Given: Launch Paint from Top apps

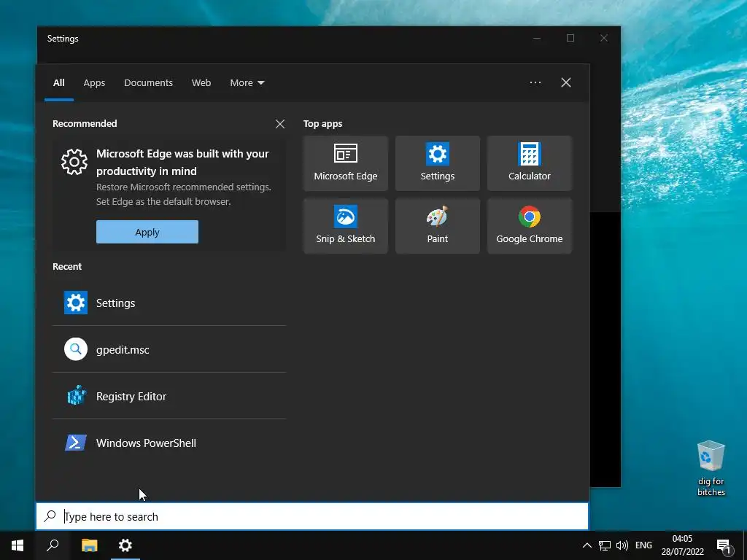Looking at the screenshot, I should [438, 226].
